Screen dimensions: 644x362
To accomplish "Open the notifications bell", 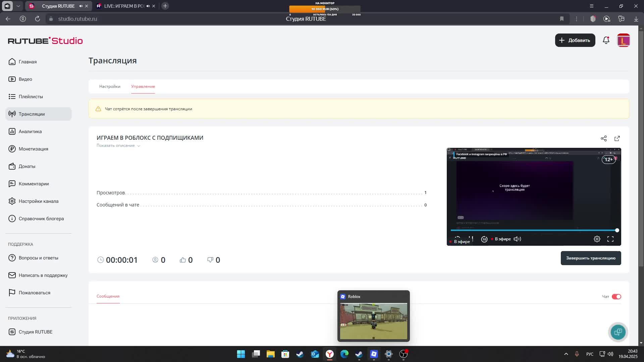I will (x=606, y=40).
